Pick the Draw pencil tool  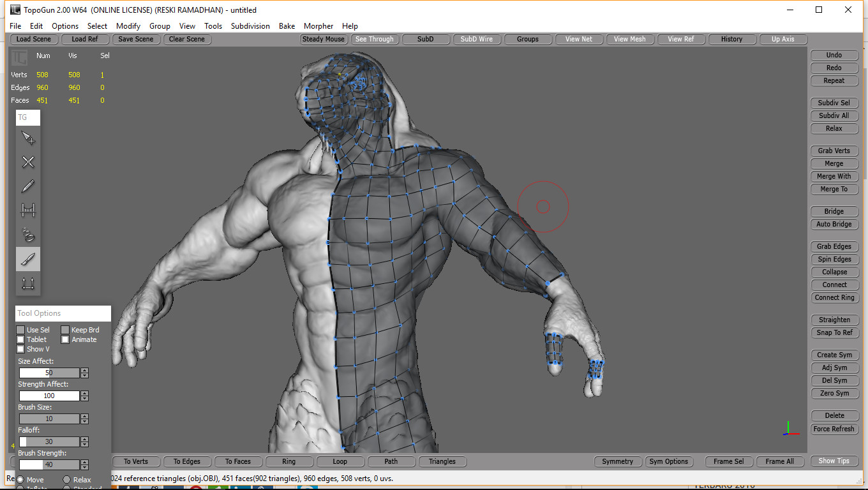click(x=27, y=186)
